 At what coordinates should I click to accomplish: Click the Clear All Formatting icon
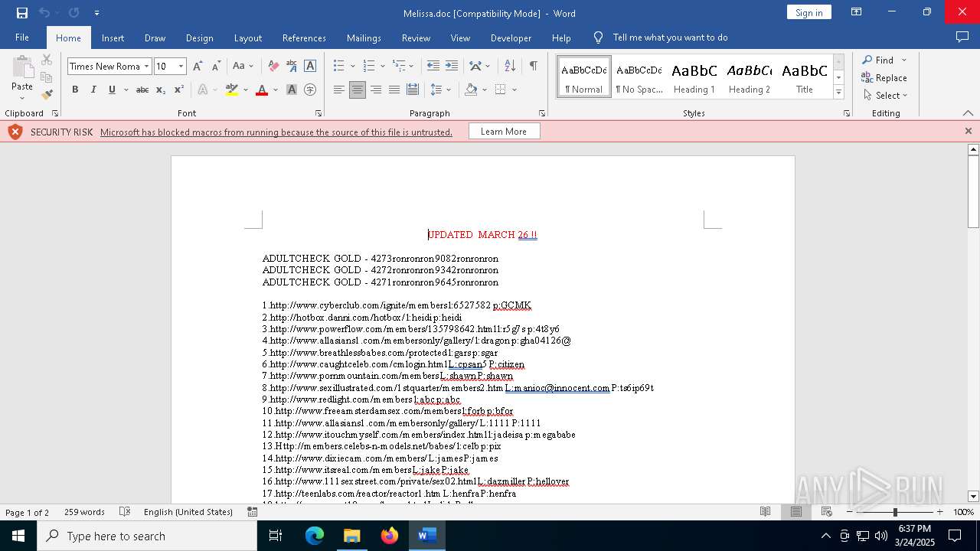coord(273,67)
